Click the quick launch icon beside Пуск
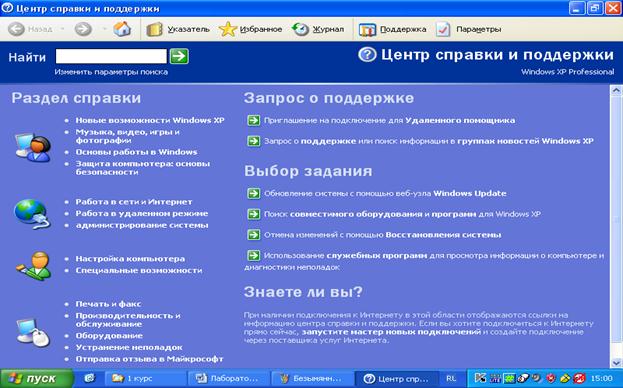This screenshot has height=388, width=623. [x=90, y=378]
